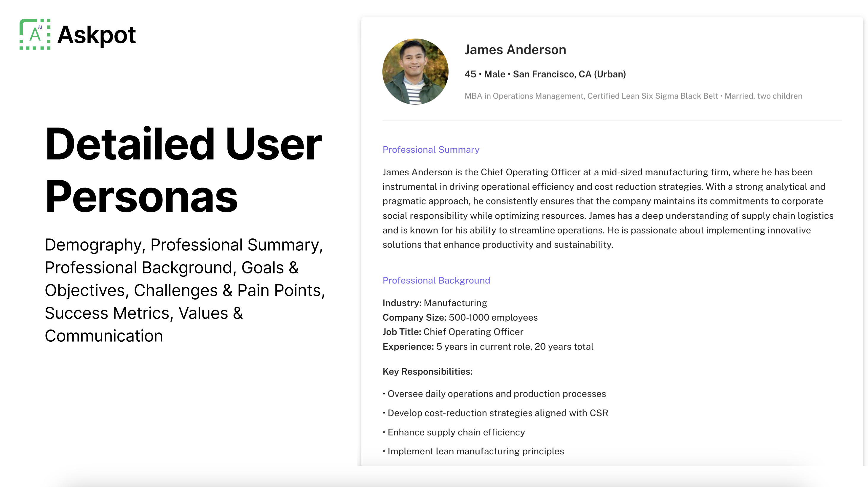Click the Job Title Chief Operating Officer line

453,332
